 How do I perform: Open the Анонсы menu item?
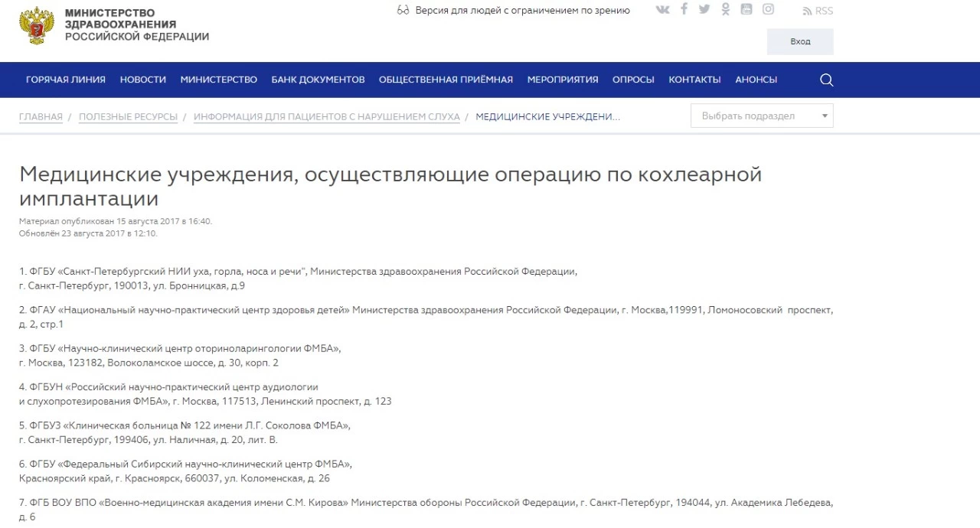coord(756,80)
